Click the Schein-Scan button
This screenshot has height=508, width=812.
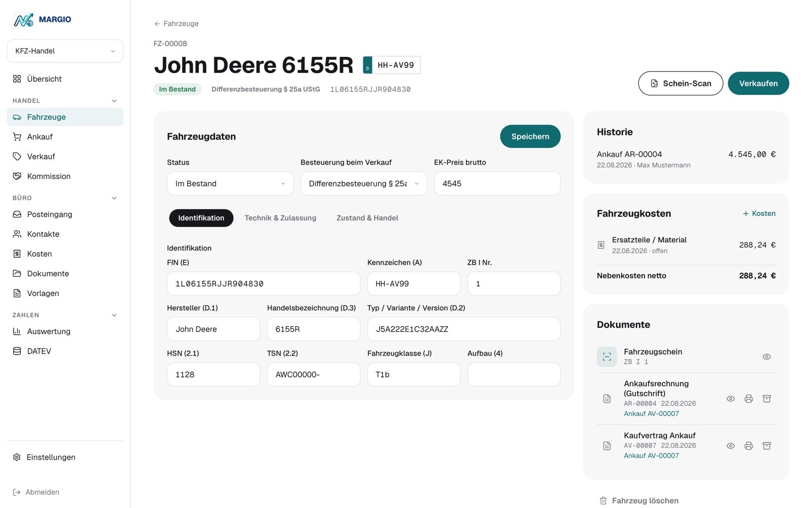pyautogui.click(x=681, y=83)
